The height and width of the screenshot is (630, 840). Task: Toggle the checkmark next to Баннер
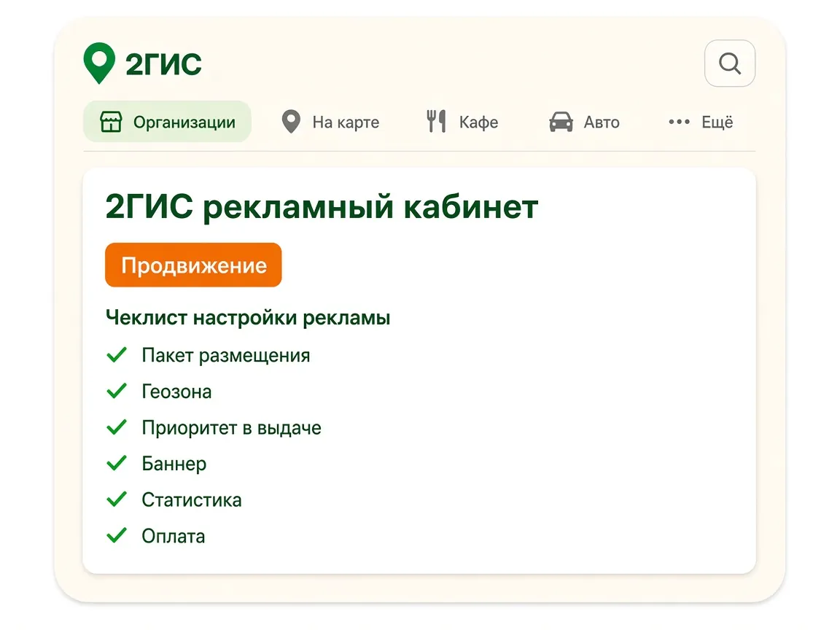pos(117,463)
